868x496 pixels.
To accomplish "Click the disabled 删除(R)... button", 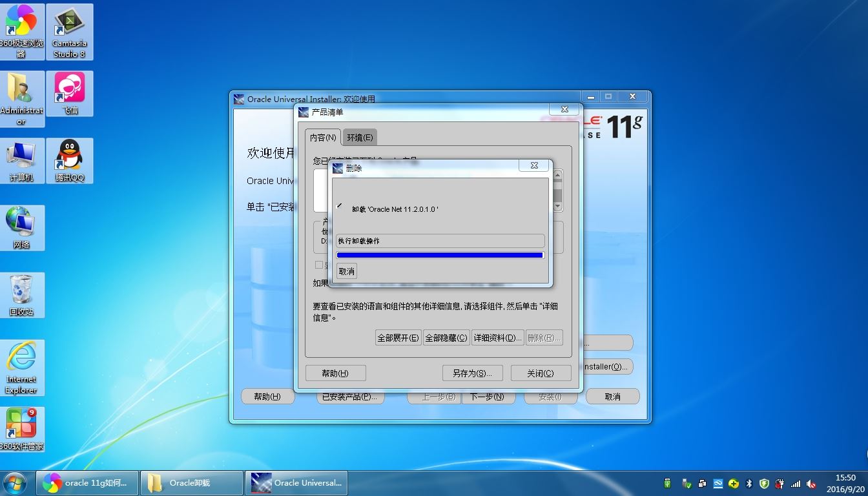I will (x=544, y=338).
